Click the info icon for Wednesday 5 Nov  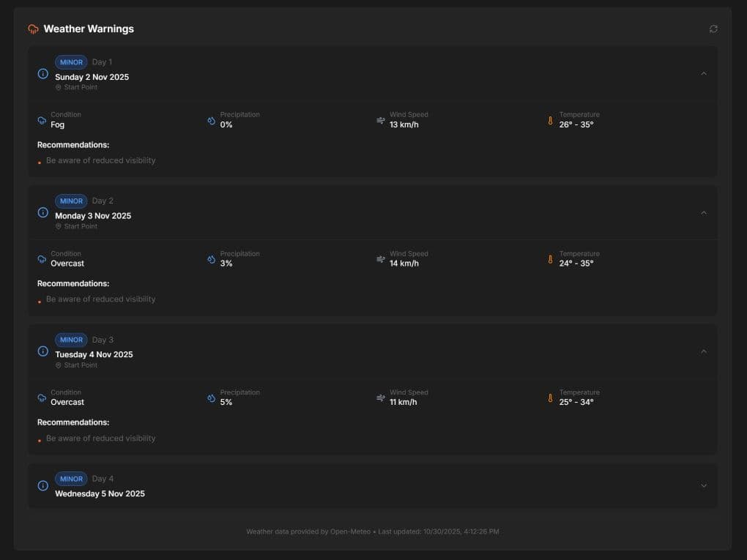pos(42,485)
